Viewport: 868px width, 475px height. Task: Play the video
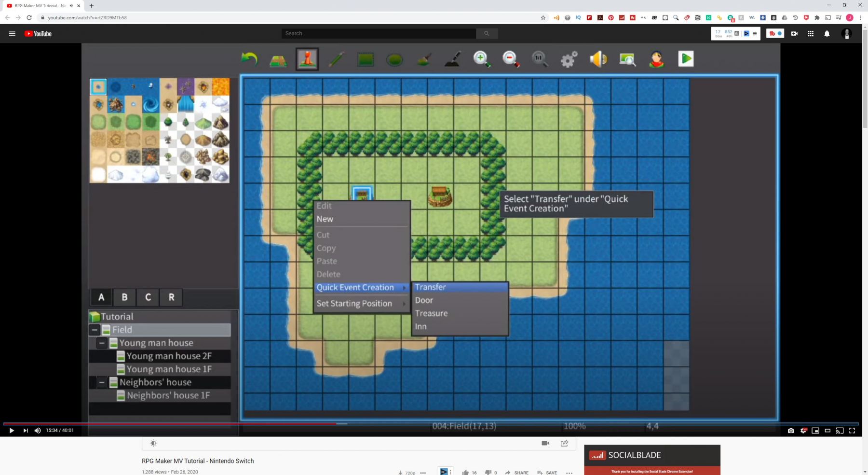point(12,431)
